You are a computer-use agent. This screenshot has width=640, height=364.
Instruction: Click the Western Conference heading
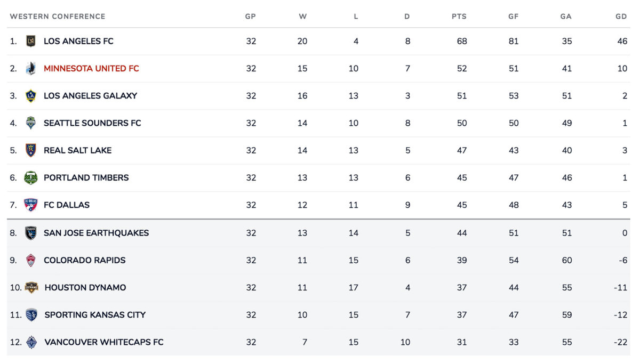click(58, 17)
